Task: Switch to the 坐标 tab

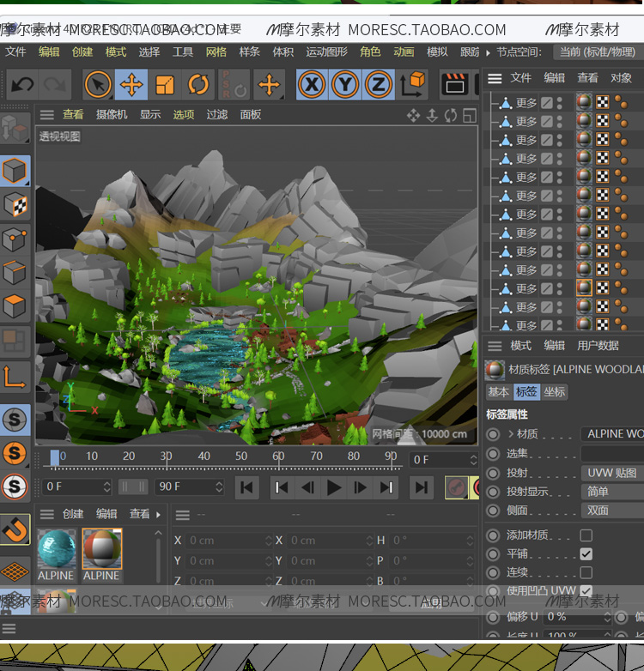Action: tap(555, 392)
